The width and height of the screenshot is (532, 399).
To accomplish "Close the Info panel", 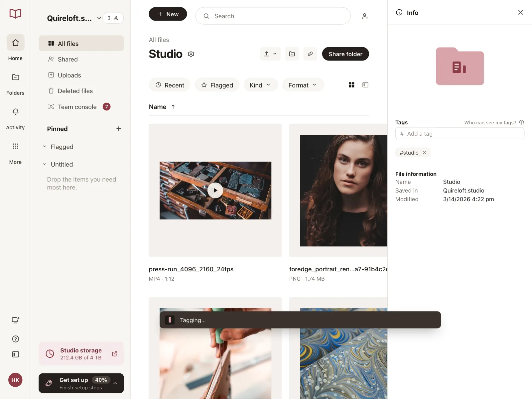I will (520, 12).
